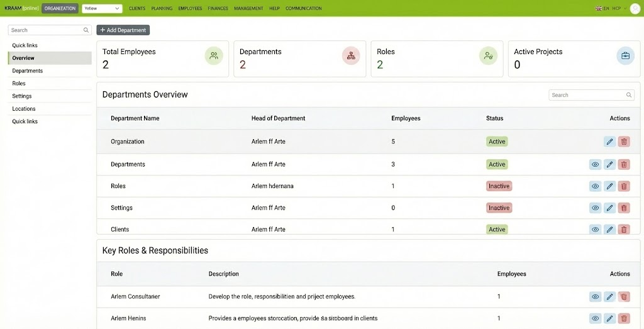Open the Management menu
Screen dimensions: 644x329
tap(249, 8)
